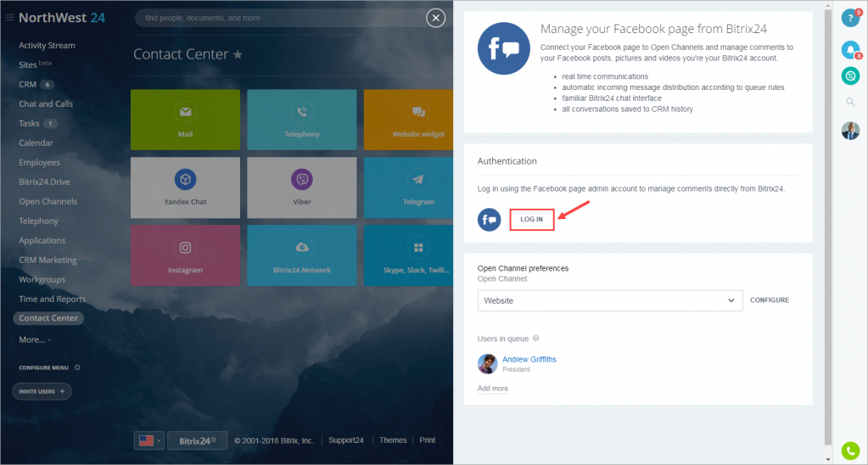This screenshot has height=465, width=868.
Task: Click the Configure Menu gear icon
Action: pos(77,367)
